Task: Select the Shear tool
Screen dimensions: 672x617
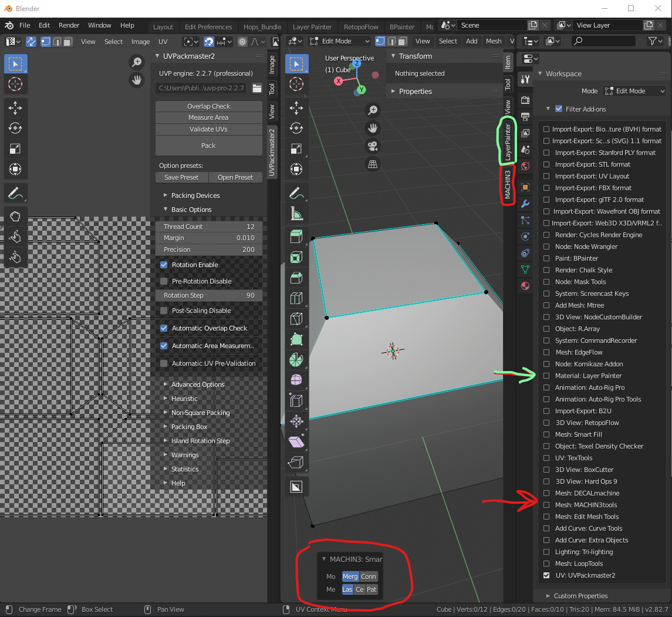Action: (x=296, y=442)
